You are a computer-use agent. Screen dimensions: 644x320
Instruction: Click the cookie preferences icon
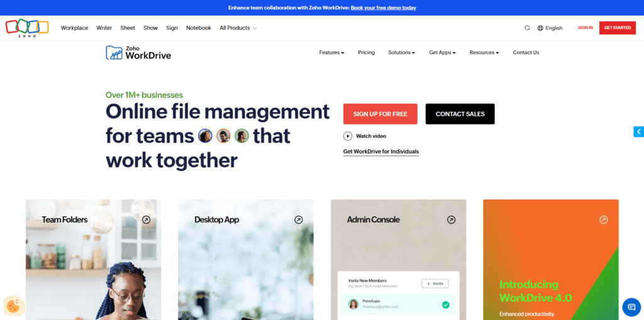[14, 306]
